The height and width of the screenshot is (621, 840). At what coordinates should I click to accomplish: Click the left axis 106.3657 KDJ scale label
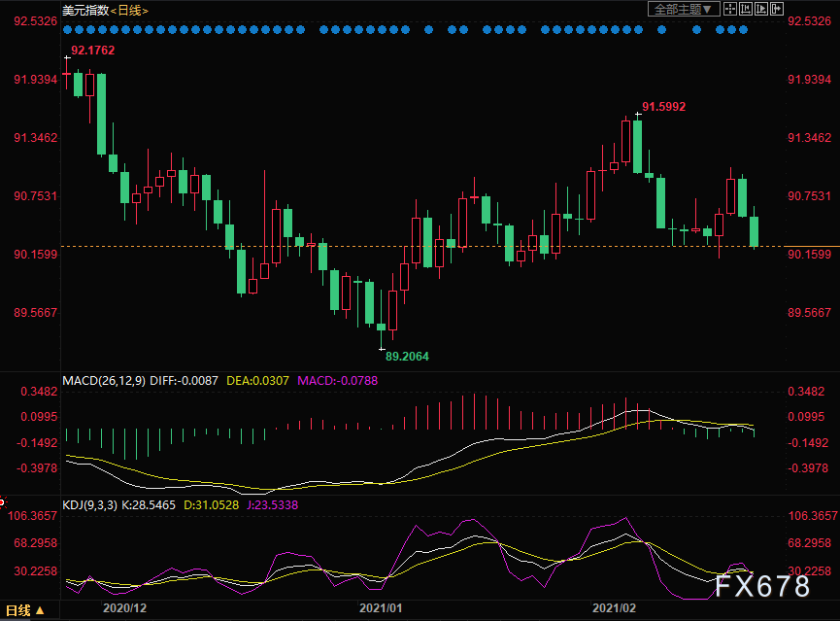pos(32,516)
